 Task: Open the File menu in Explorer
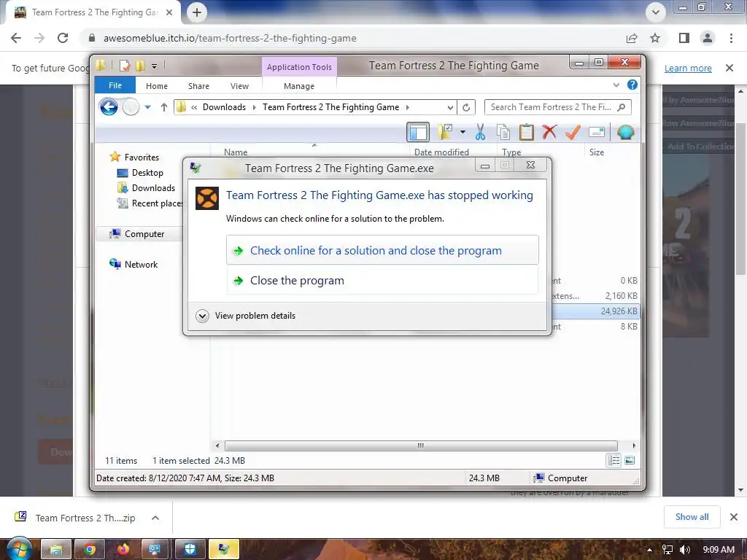[115, 85]
